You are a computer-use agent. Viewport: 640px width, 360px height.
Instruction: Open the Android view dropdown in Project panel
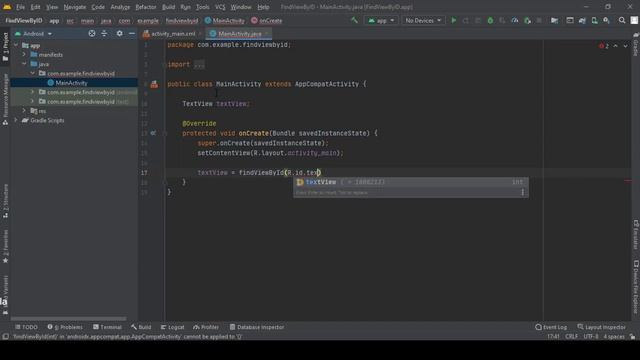point(33,33)
